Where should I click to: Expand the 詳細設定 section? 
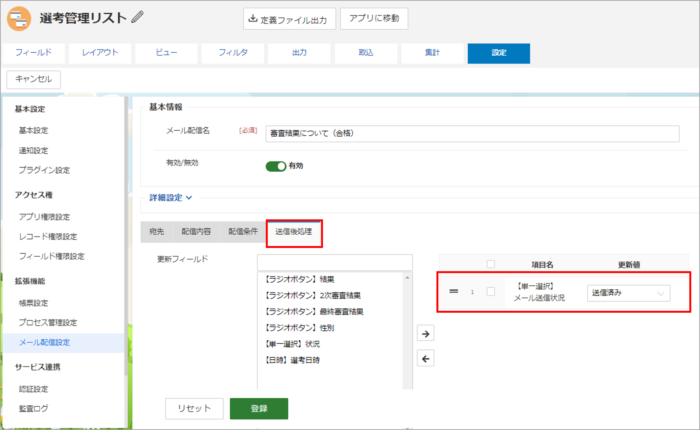171,198
